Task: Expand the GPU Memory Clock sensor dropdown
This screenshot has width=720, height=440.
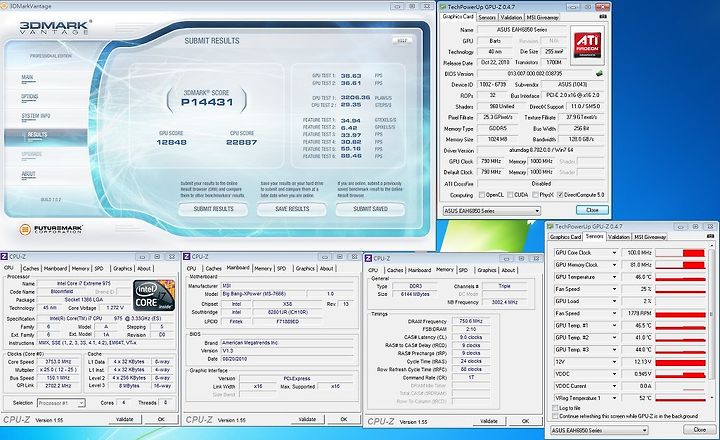Action: click(x=614, y=265)
